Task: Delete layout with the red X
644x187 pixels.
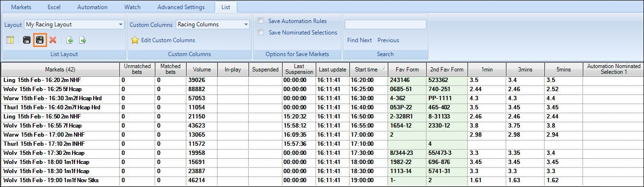Action: (52, 40)
